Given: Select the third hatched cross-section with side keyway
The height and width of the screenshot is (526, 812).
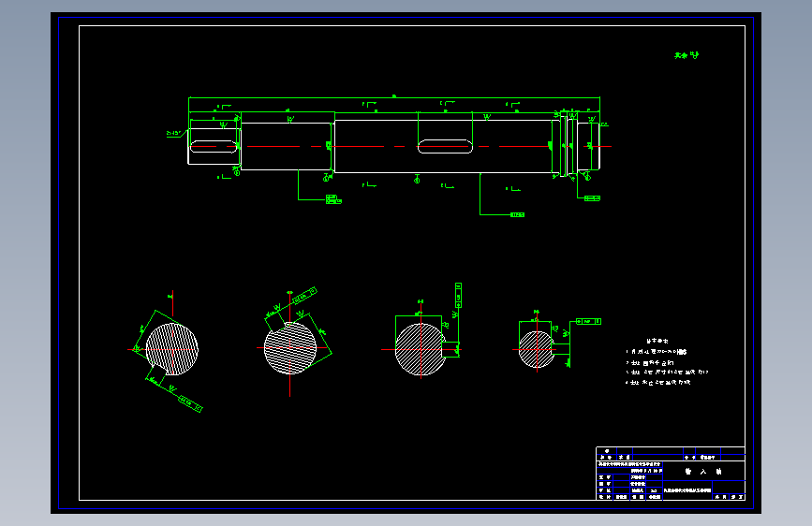Looking at the screenshot, I should pyautogui.click(x=421, y=349).
